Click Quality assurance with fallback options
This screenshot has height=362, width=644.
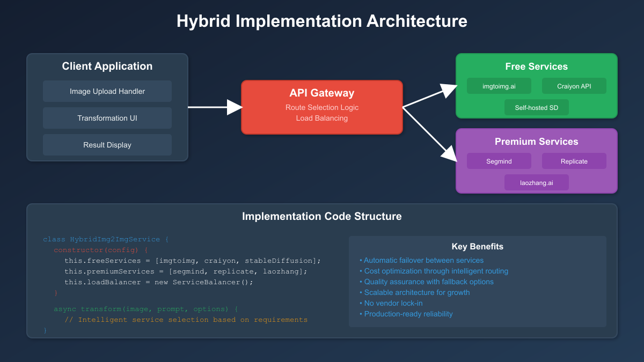tap(427, 282)
